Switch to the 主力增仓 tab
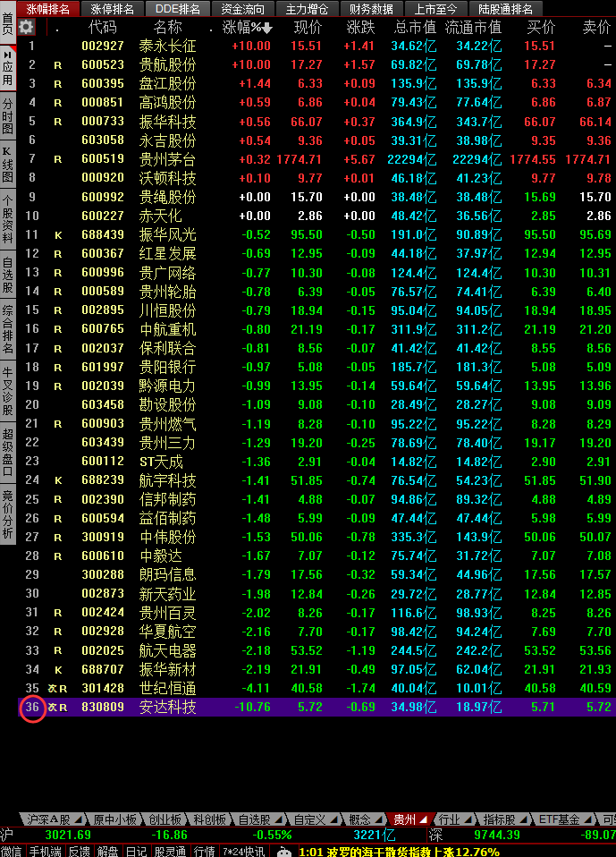 pos(307,9)
